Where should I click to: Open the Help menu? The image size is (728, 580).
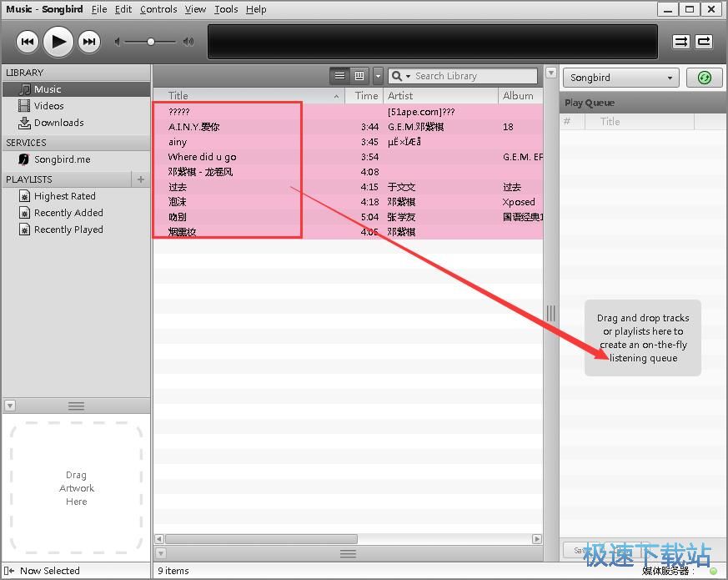(256, 9)
